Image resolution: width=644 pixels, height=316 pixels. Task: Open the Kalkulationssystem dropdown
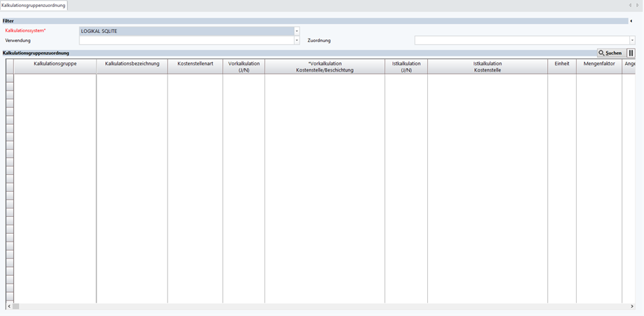pos(297,31)
